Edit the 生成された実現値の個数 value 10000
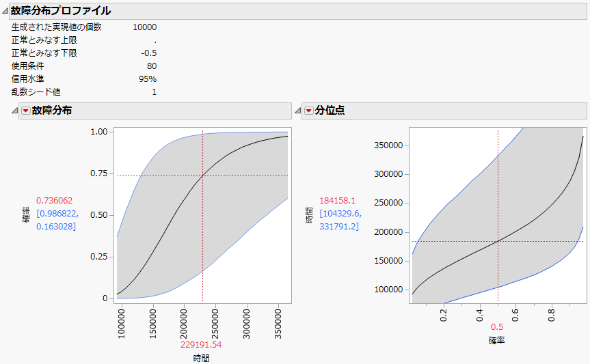 click(x=145, y=27)
